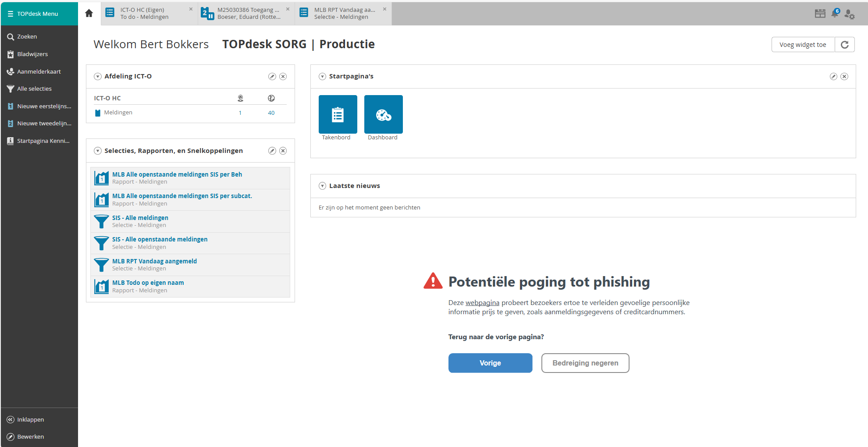Click the webpagina link in phishing warning
Image resolution: width=868 pixels, height=447 pixels.
482,303
